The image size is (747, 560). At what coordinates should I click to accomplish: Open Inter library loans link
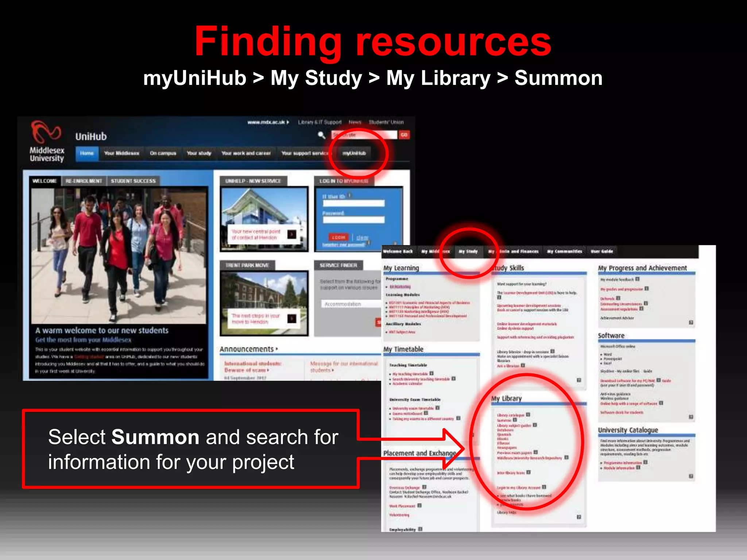coord(511,473)
